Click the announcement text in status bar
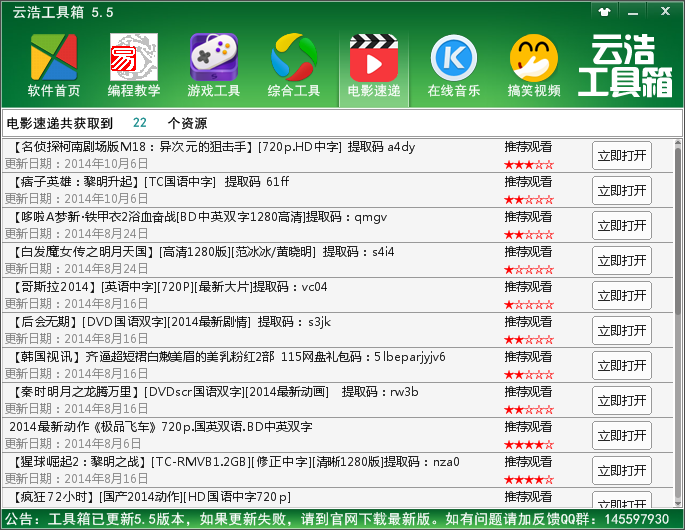 (x=337, y=519)
